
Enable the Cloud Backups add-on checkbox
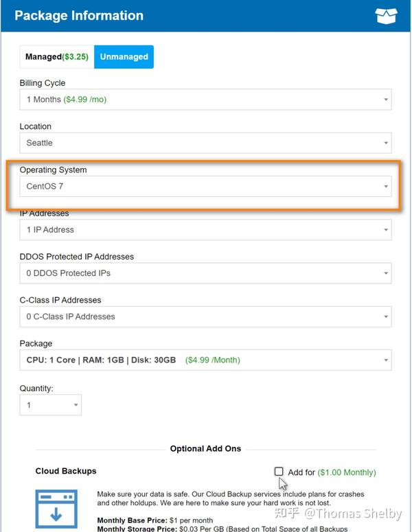[x=279, y=472]
